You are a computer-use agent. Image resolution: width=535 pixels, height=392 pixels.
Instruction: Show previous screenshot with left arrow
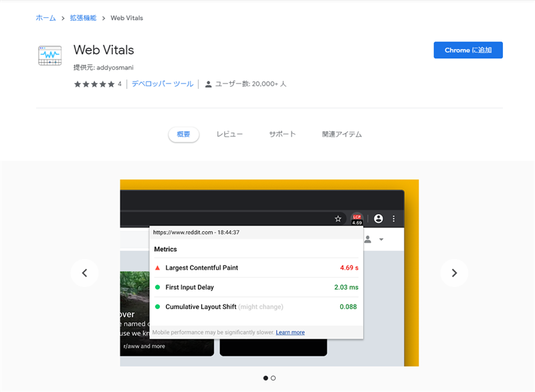(84, 273)
